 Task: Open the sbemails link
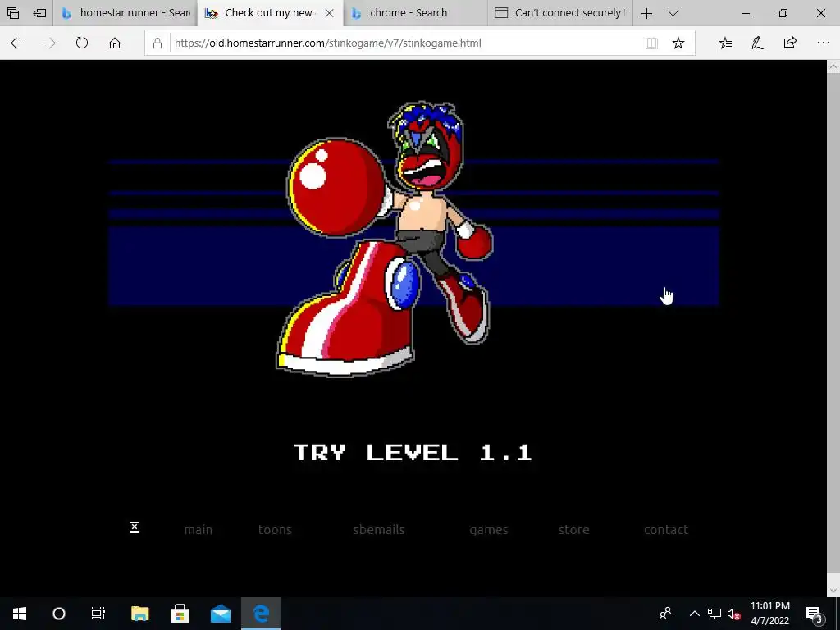point(379,530)
